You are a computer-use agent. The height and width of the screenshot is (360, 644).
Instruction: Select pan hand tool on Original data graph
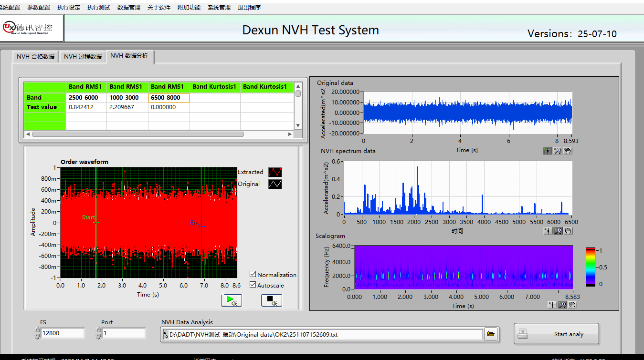(x=568, y=151)
